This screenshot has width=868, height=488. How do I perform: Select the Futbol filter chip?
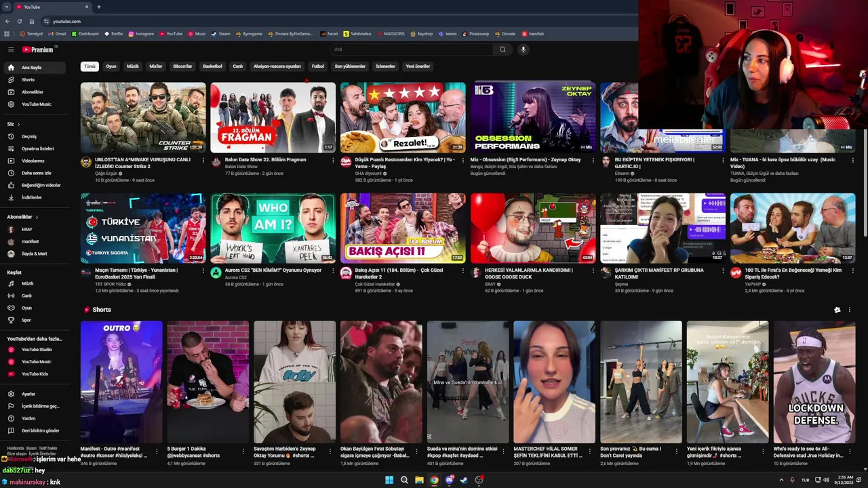[317, 66]
